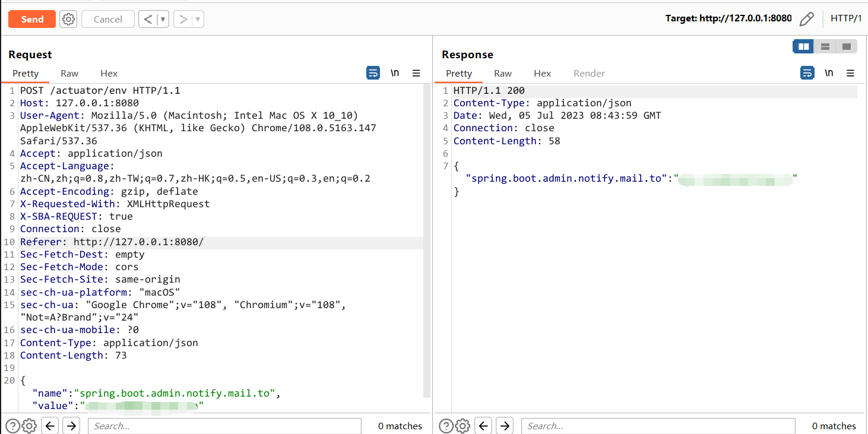Select the Response Raw tab
The image size is (868, 434).
click(503, 73)
